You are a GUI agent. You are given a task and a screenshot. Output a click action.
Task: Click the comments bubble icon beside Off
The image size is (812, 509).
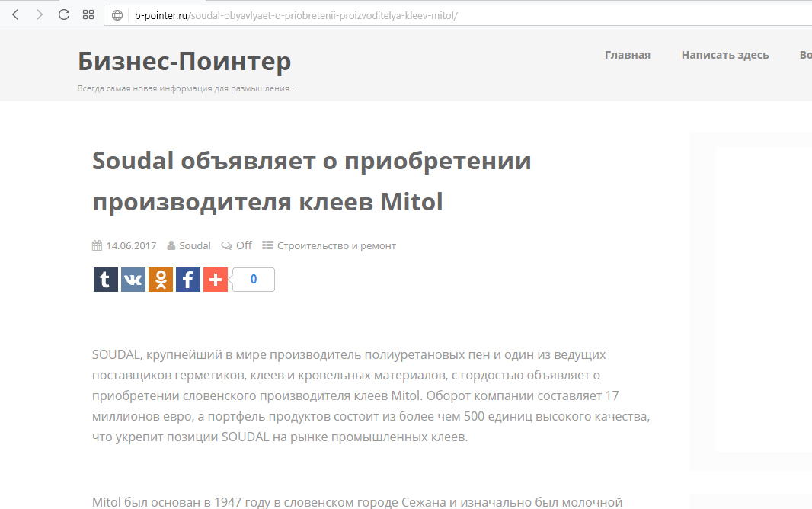click(226, 245)
